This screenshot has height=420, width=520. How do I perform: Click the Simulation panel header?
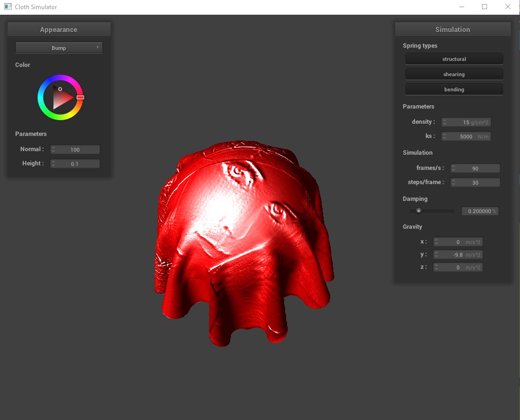[453, 29]
